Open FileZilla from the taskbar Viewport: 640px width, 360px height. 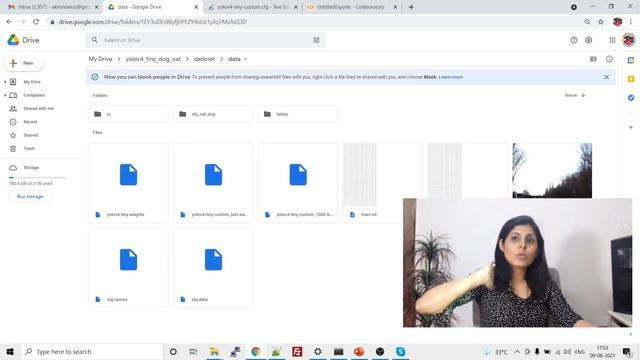pos(297,351)
